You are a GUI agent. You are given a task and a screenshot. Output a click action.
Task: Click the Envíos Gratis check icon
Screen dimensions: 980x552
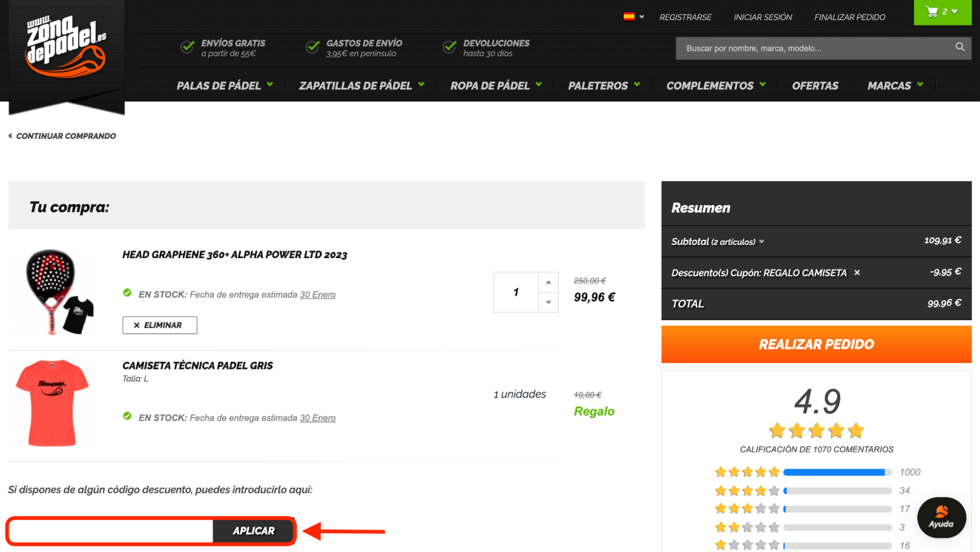(187, 48)
